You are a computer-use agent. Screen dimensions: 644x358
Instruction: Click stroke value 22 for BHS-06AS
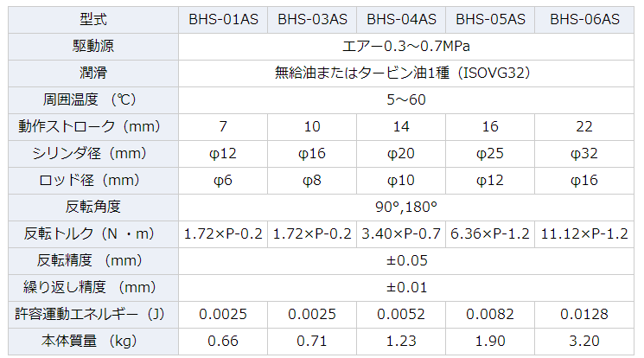point(584,126)
